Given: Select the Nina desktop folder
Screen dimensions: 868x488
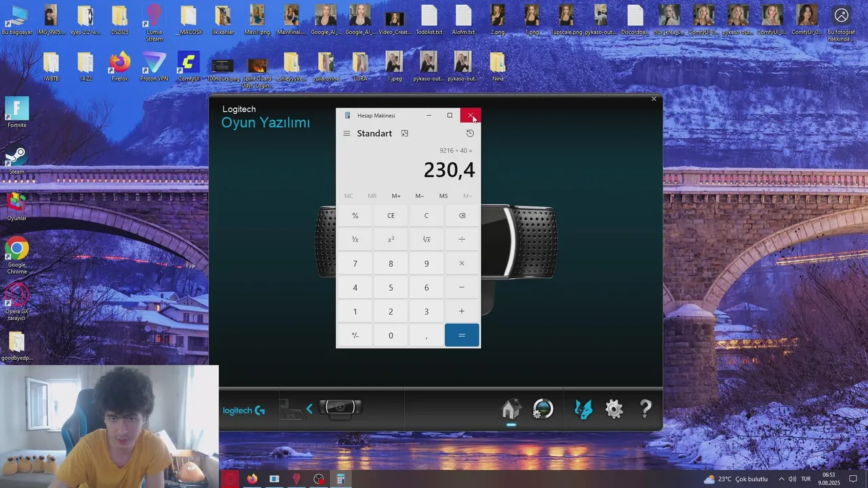Looking at the screenshot, I should (x=498, y=66).
